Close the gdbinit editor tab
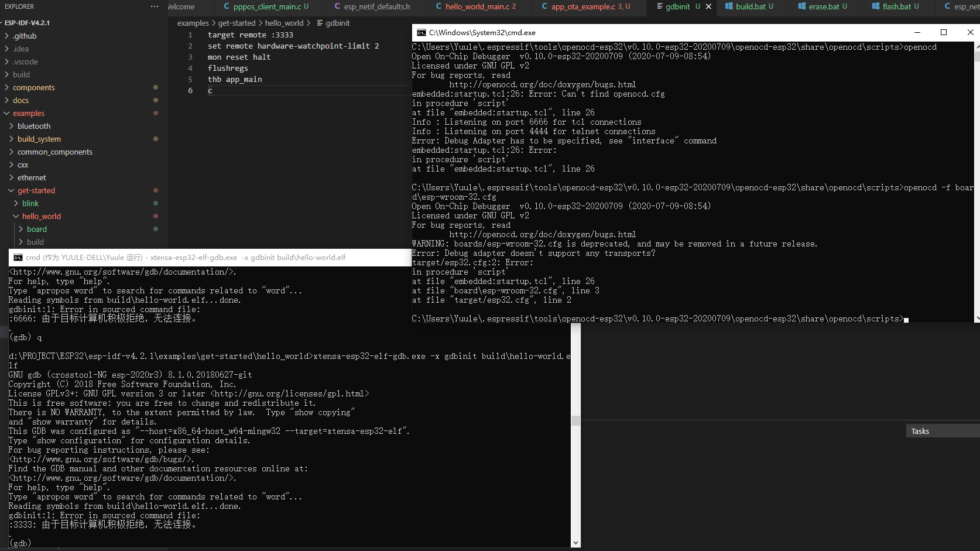 708,6
